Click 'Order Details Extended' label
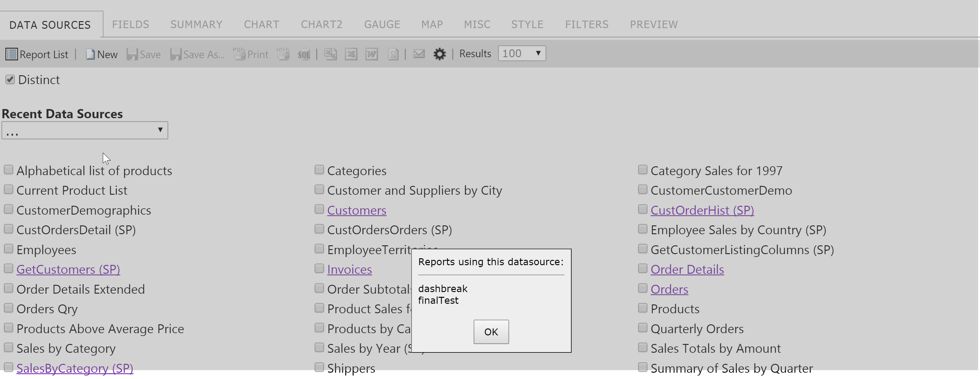This screenshot has width=980, height=379. click(81, 289)
